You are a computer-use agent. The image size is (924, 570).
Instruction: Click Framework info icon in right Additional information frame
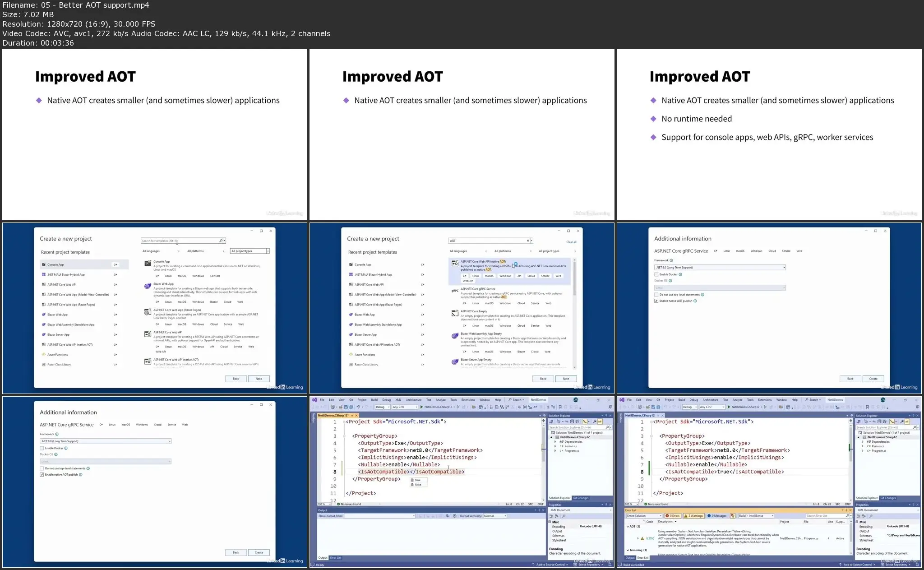pyautogui.click(x=671, y=260)
